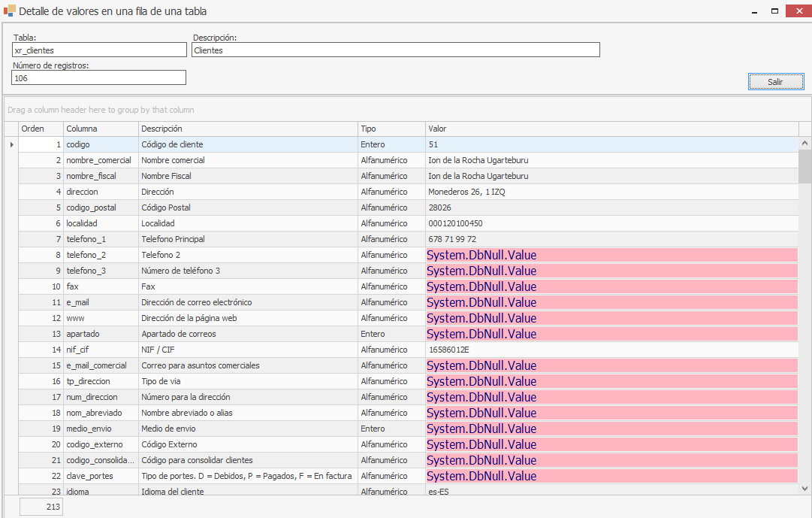This screenshot has height=518, width=812.
Task: Click the scroll down arrow of the grid
Action: (x=804, y=489)
